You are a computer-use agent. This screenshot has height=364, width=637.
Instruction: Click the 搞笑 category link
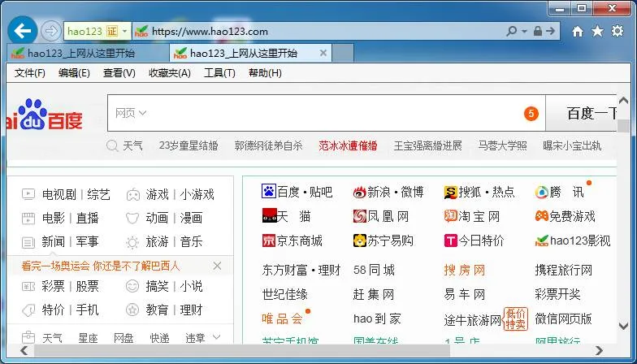(x=158, y=286)
